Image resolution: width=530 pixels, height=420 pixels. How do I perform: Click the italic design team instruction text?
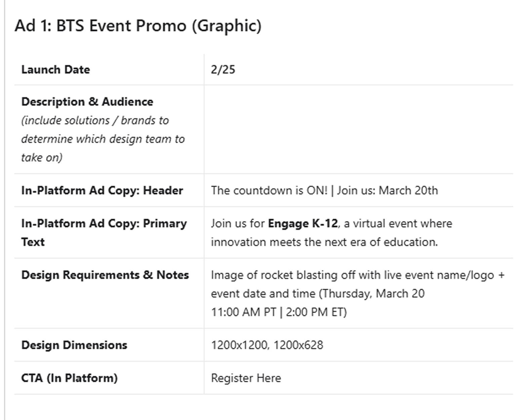[x=103, y=139]
